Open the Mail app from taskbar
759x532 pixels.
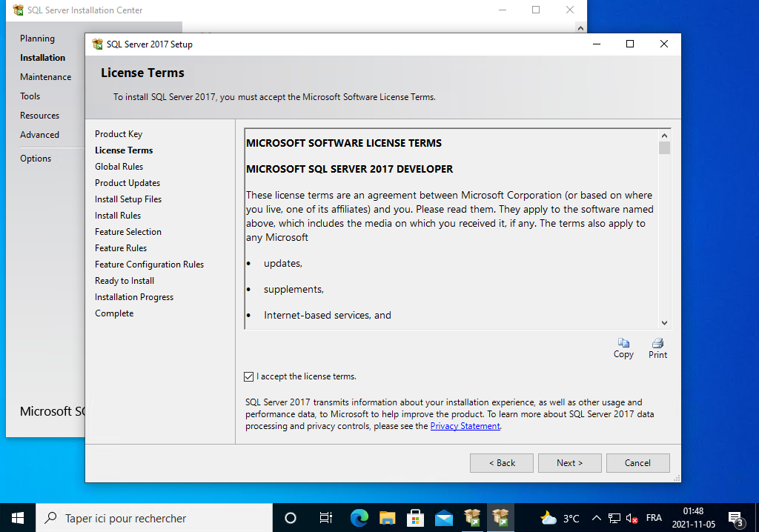[x=443, y=518]
